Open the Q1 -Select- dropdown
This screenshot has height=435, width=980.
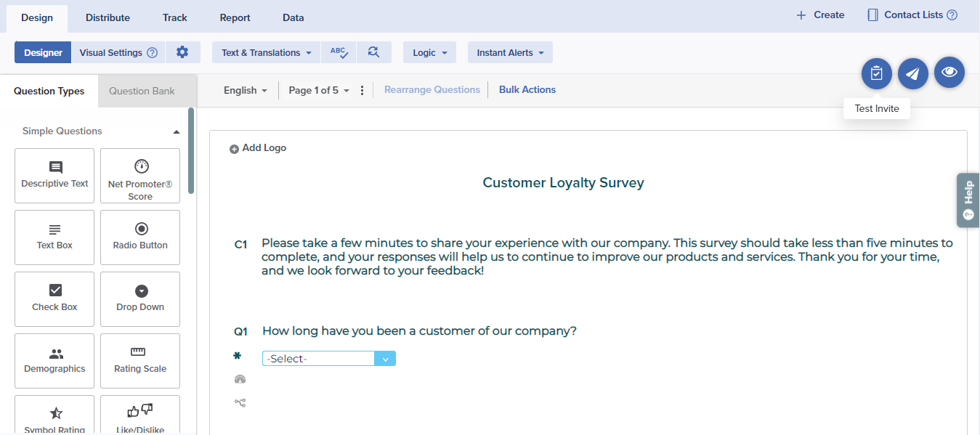328,359
